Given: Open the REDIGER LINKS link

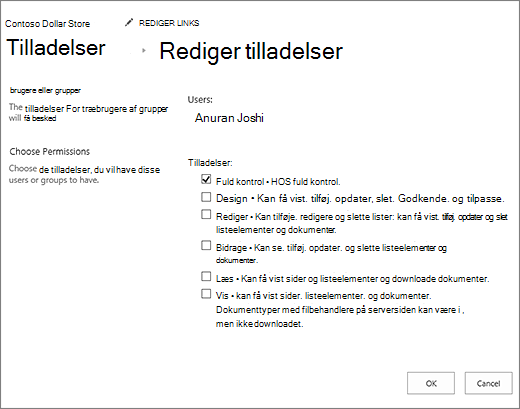Looking at the screenshot, I should 169,23.
